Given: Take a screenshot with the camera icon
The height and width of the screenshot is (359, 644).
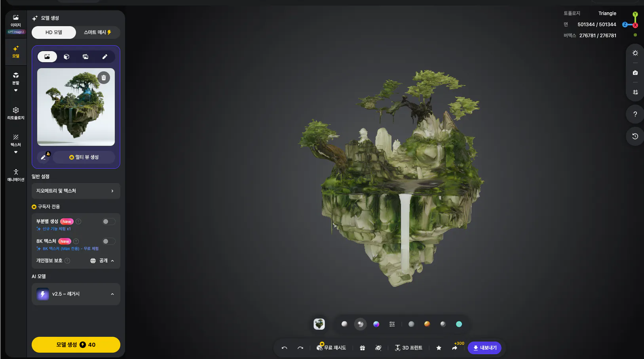Looking at the screenshot, I should pos(635,73).
